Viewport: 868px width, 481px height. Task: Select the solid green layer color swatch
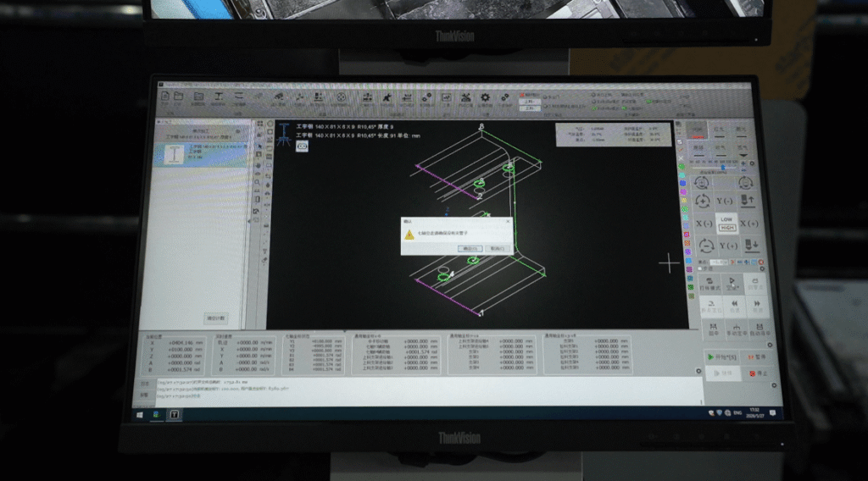(682, 167)
